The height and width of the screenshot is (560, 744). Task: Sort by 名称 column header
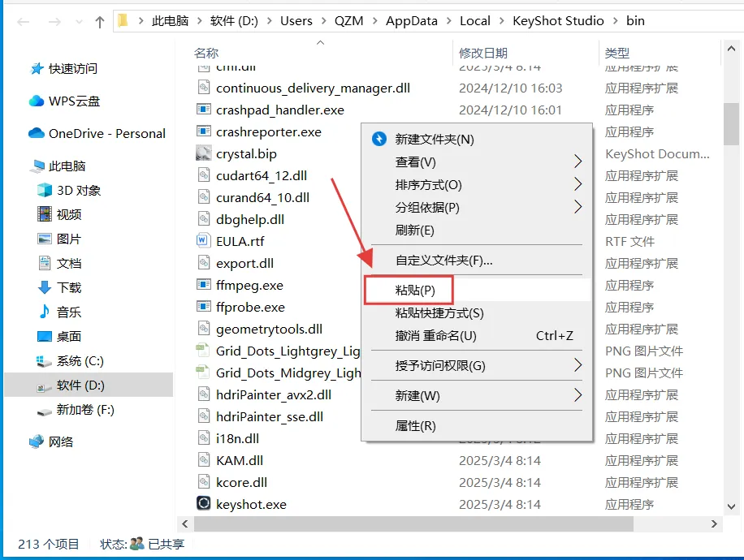point(206,53)
